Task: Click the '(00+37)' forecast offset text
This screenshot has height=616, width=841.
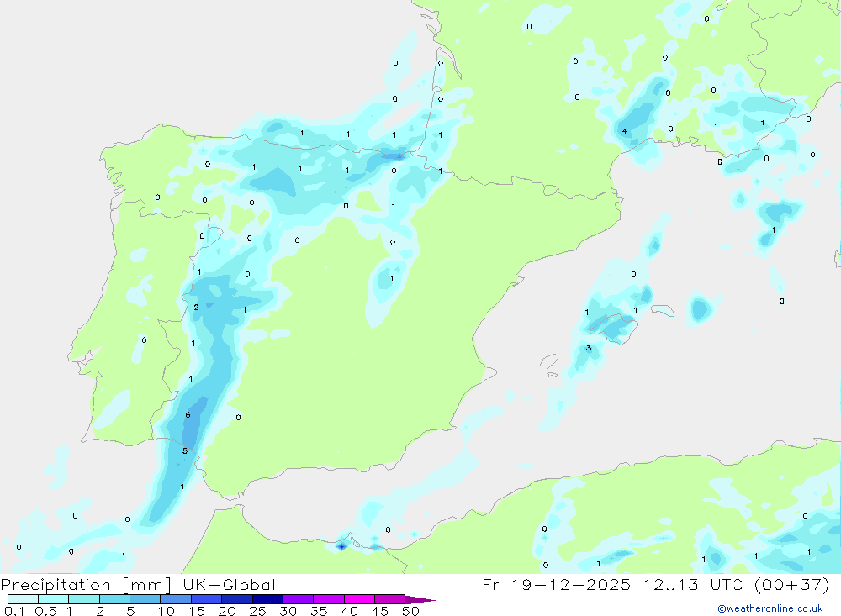Action: 791,584
